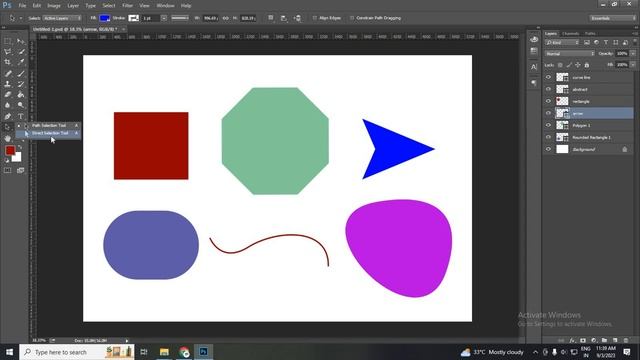Image resolution: width=640 pixels, height=360 pixels.
Task: Open the File menu
Action: tap(22, 6)
